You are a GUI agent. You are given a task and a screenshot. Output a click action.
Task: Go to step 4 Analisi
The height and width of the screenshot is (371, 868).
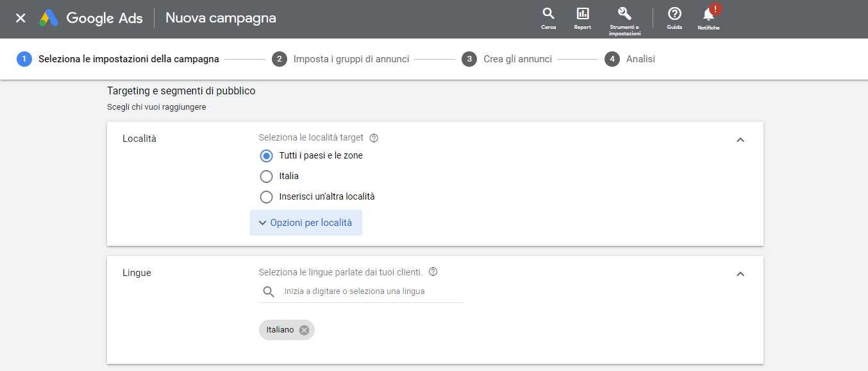coord(630,59)
